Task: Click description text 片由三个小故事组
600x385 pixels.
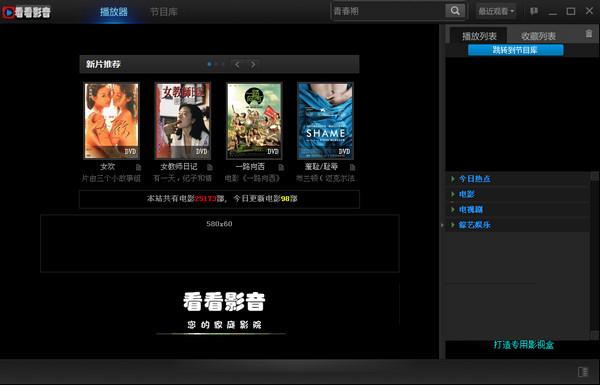Action: tap(111, 179)
